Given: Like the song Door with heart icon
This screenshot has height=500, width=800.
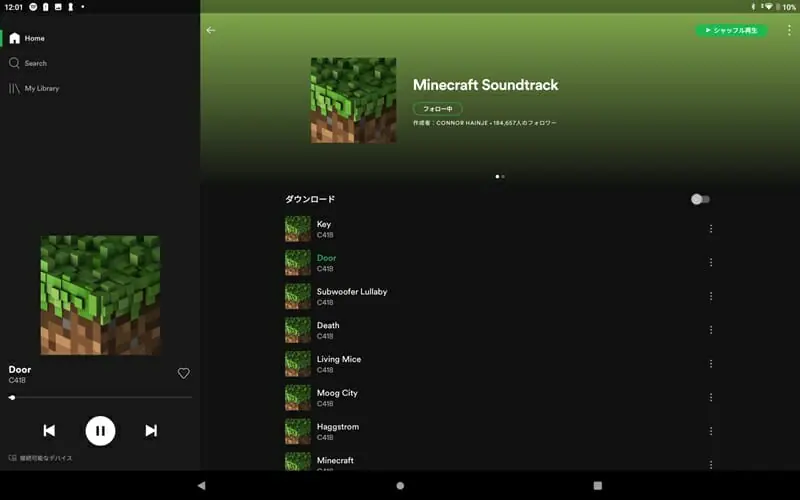Looking at the screenshot, I should click(x=183, y=373).
